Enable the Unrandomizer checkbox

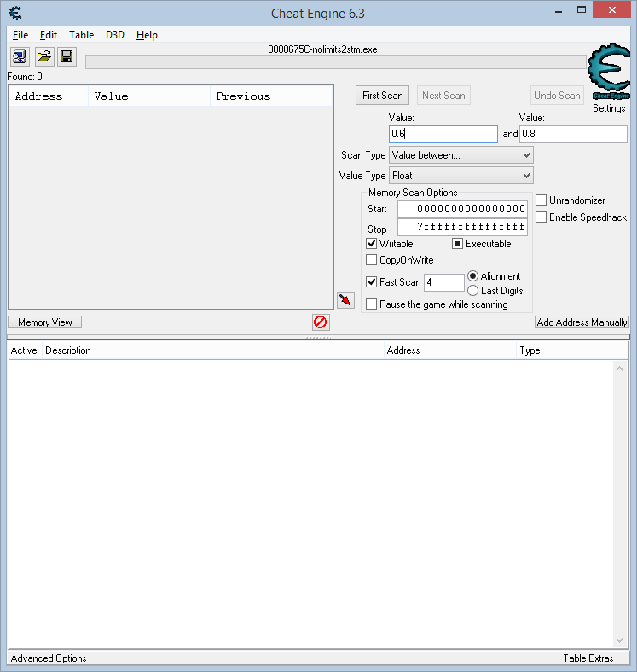click(541, 200)
